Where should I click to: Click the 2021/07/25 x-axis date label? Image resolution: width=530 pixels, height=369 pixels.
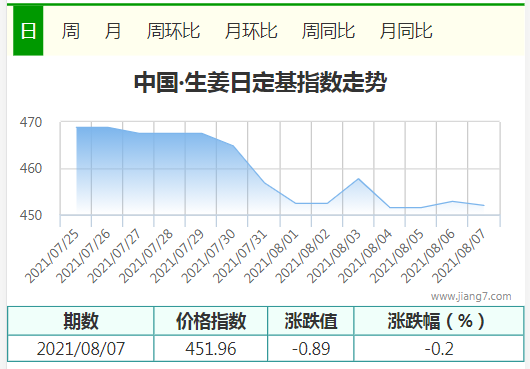coord(52,257)
